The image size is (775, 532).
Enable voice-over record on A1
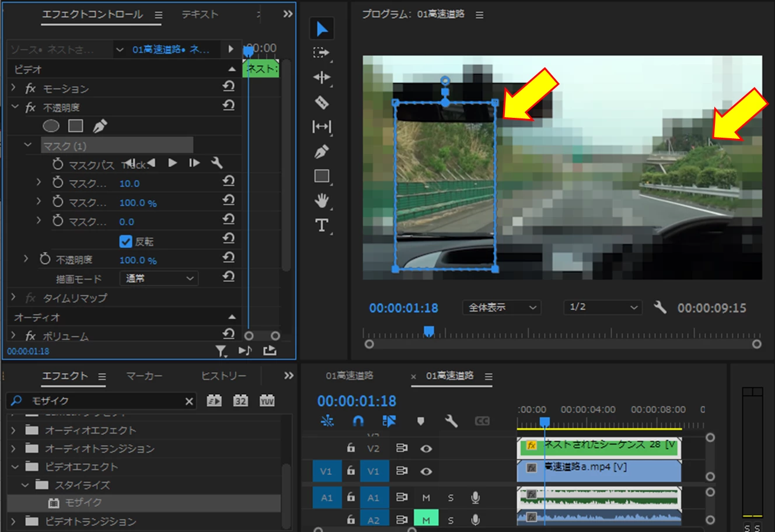(x=475, y=498)
